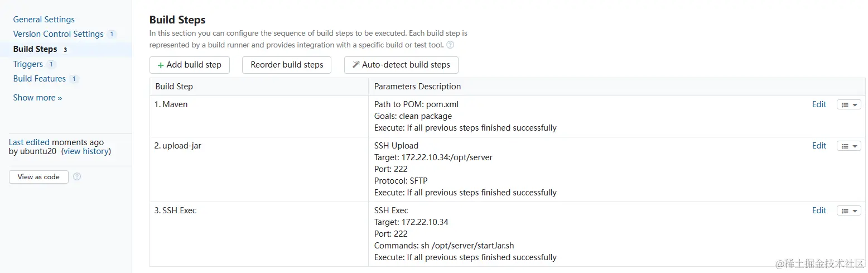Click the help icon beside View as code
Screen dimensions: 868x273
click(x=77, y=176)
